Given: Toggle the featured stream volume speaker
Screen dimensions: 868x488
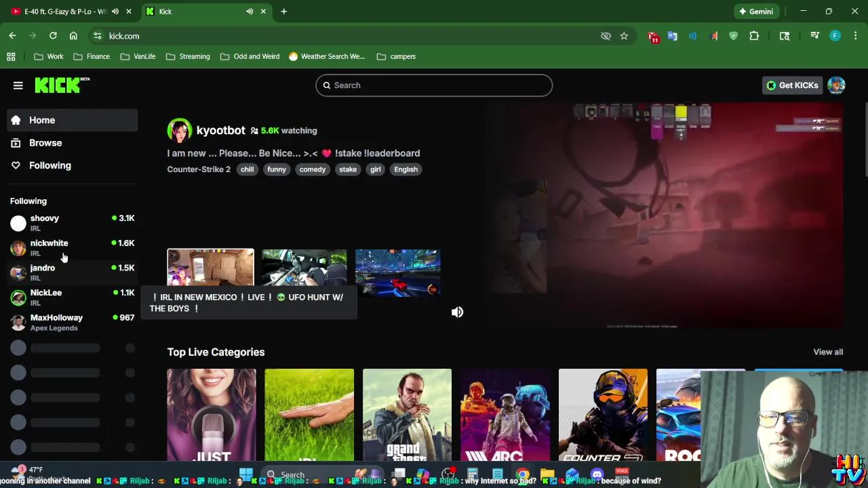Looking at the screenshot, I should (457, 312).
